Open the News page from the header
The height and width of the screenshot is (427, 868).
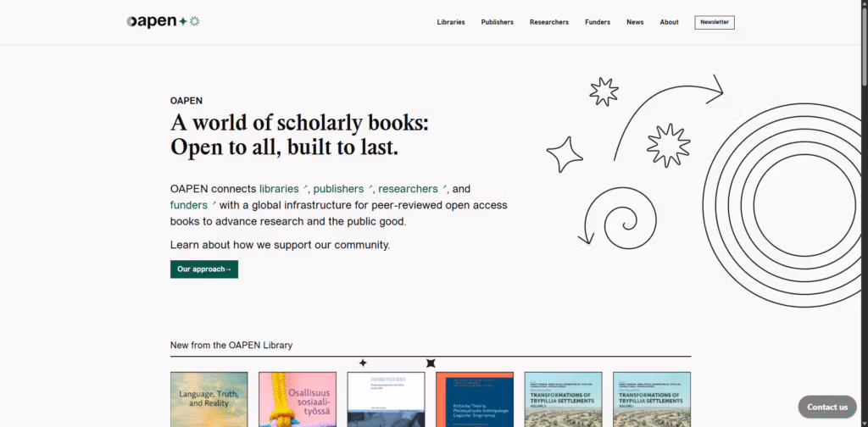point(635,22)
